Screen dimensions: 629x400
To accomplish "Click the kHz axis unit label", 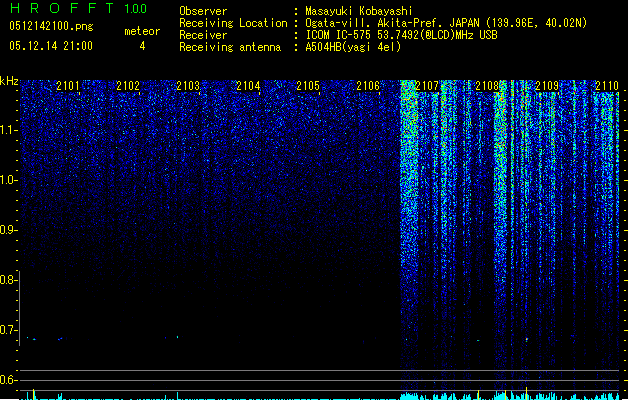I will pyautogui.click(x=9, y=81).
